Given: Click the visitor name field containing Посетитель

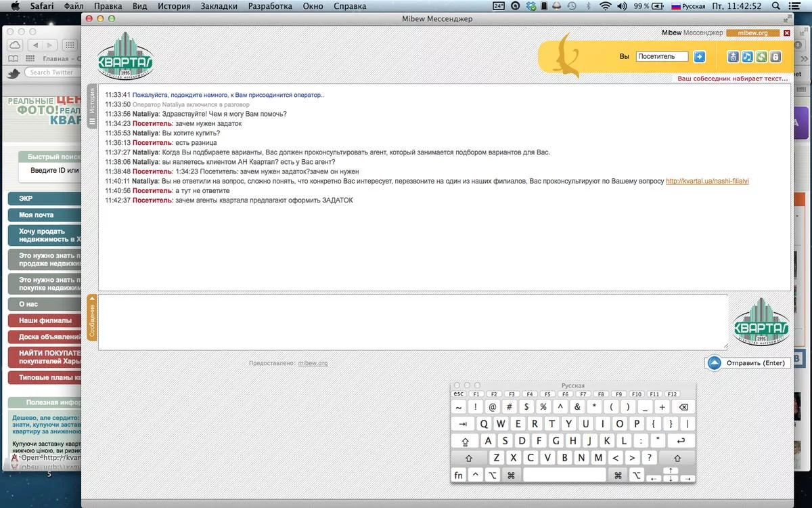Looking at the screenshot, I should click(662, 57).
